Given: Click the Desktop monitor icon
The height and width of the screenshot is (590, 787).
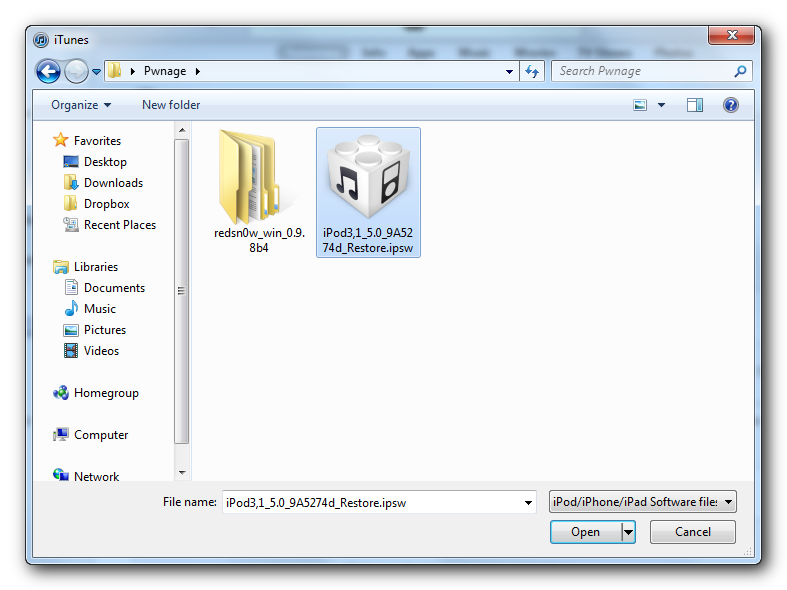Looking at the screenshot, I should click(71, 162).
